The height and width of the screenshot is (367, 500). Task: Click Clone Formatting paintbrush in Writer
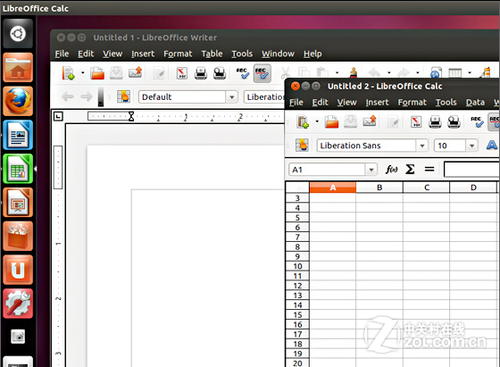pyautogui.click(x=353, y=72)
